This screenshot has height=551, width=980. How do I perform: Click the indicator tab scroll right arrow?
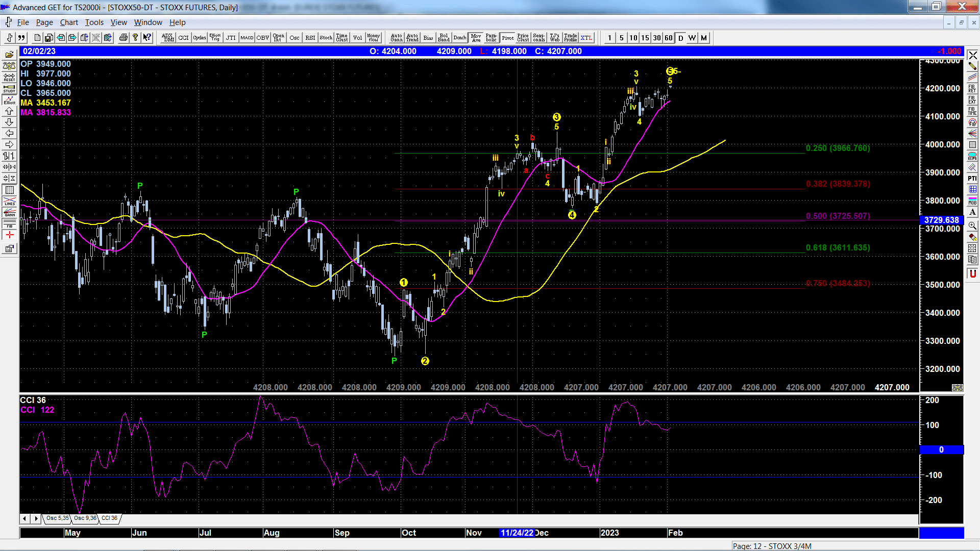[x=36, y=518]
